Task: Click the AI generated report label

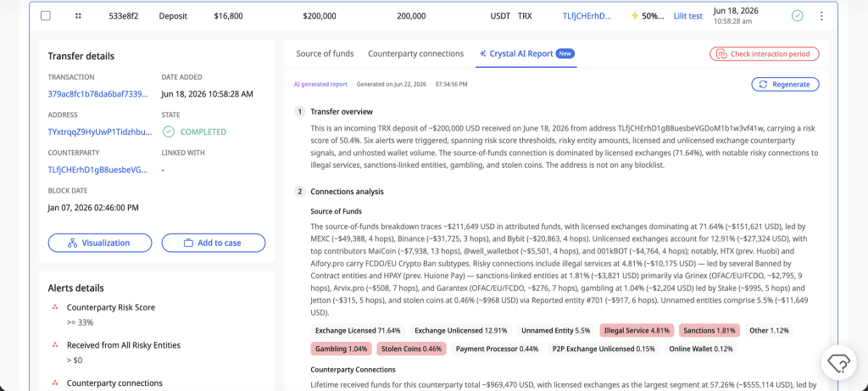Action: 320,84
